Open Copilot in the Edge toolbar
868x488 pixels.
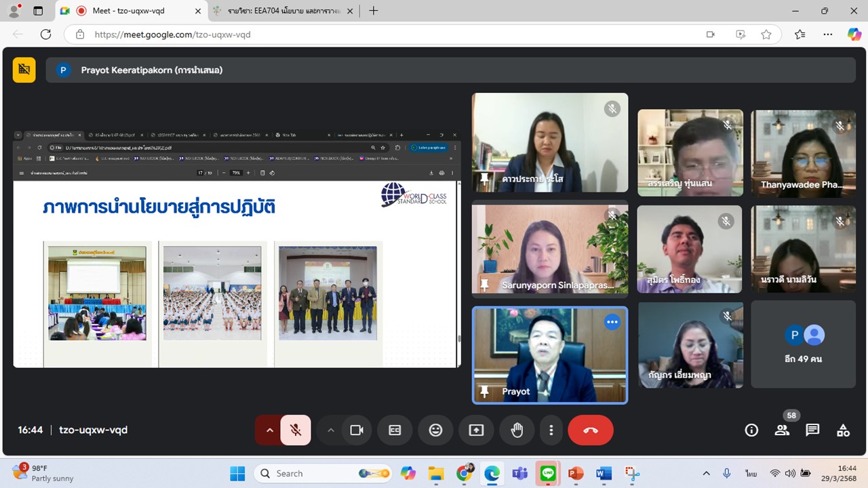pos(854,35)
